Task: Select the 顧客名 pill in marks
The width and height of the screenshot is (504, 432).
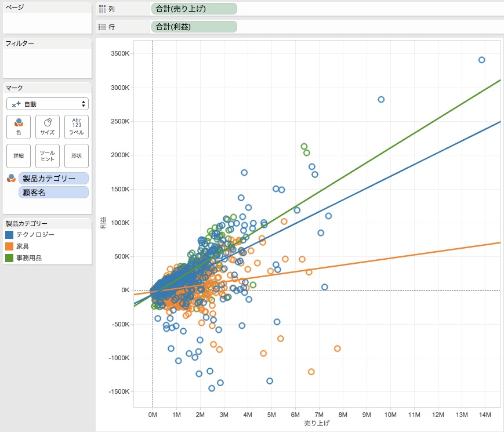Action: (53, 193)
